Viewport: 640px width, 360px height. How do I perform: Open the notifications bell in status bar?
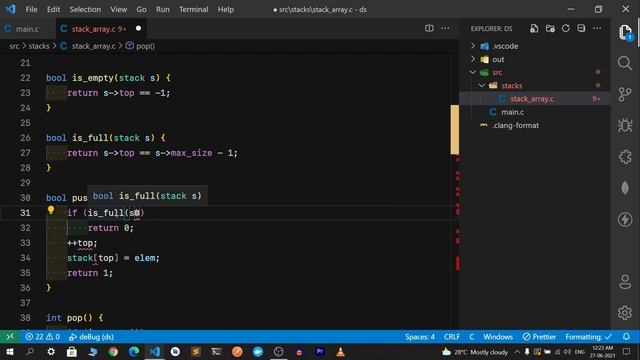[x=626, y=337]
